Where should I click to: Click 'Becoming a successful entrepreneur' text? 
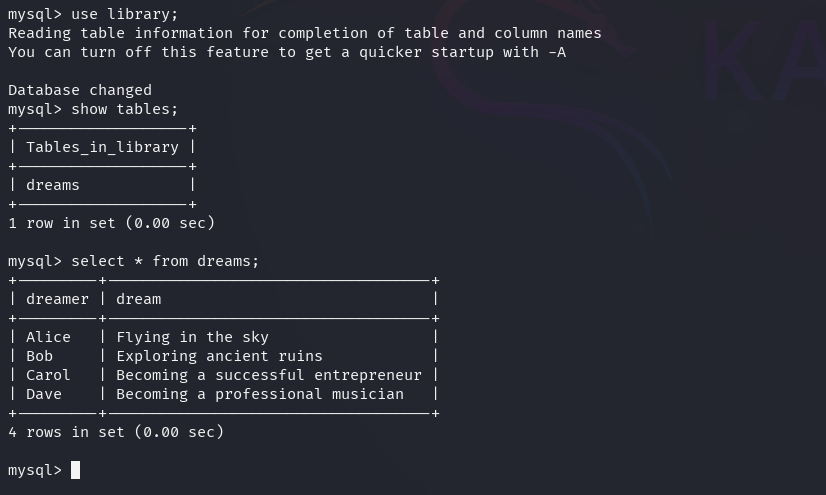click(x=269, y=375)
